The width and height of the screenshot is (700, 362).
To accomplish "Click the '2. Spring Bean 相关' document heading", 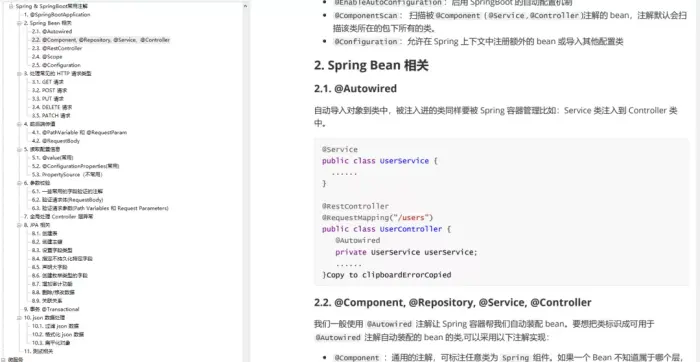I will click(x=371, y=66).
